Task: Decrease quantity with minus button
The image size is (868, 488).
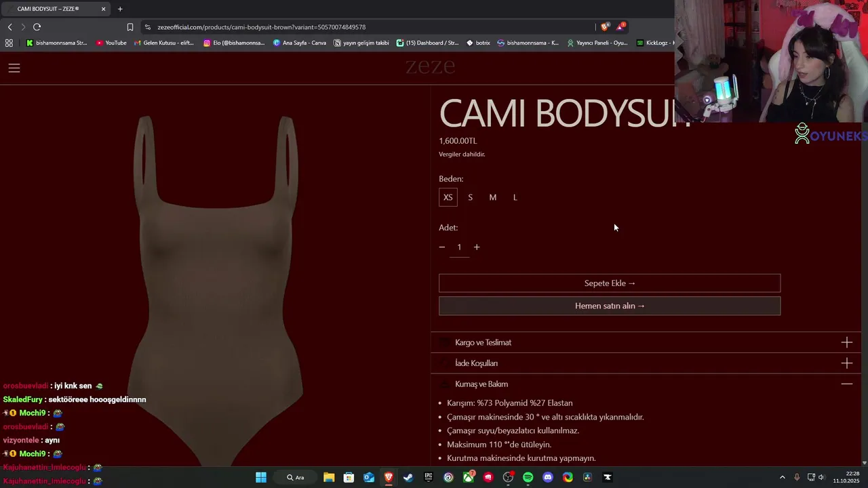Action: click(442, 247)
